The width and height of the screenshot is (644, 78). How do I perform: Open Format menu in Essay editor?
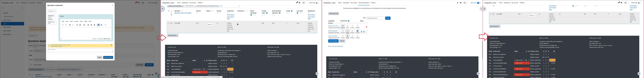[76, 21]
